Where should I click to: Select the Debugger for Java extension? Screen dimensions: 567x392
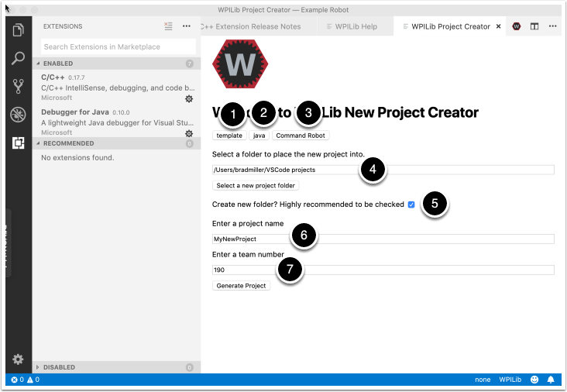coord(116,122)
